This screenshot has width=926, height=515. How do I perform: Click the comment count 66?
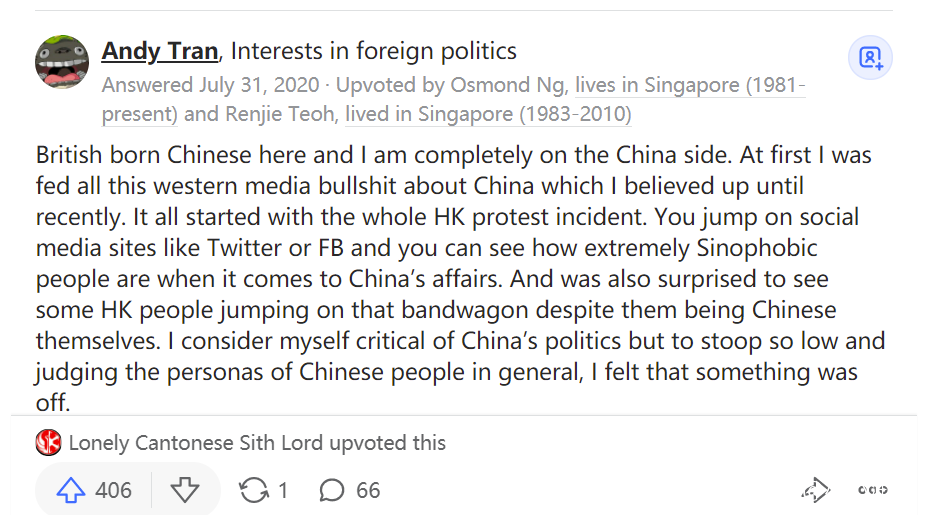point(368,490)
